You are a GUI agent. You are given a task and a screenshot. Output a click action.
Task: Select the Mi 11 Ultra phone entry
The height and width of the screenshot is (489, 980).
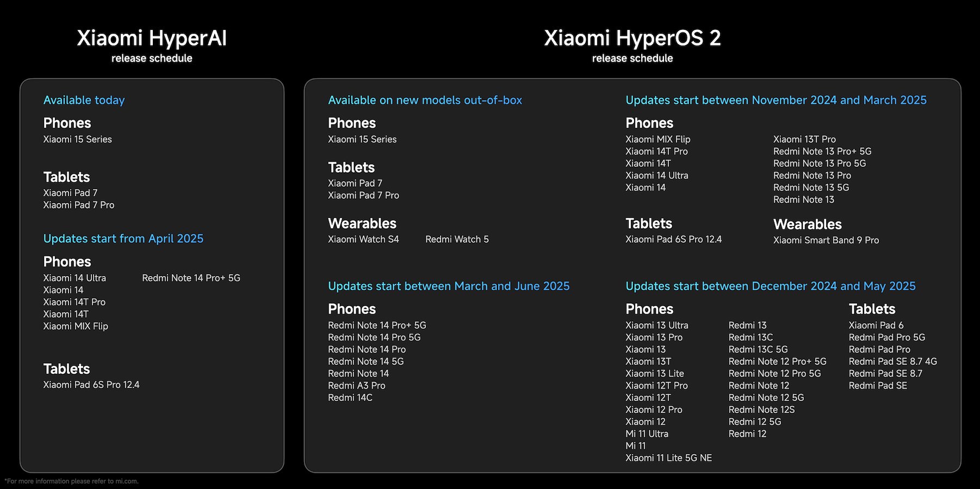647,434
